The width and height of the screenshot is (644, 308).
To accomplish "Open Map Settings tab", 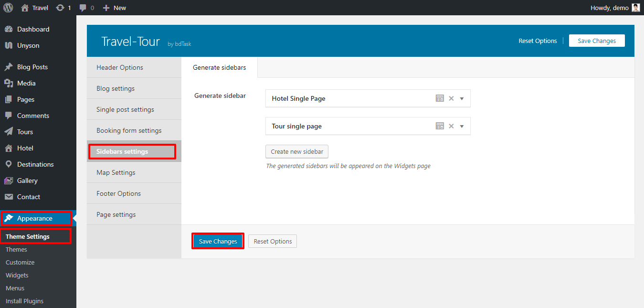I will pos(134,172).
